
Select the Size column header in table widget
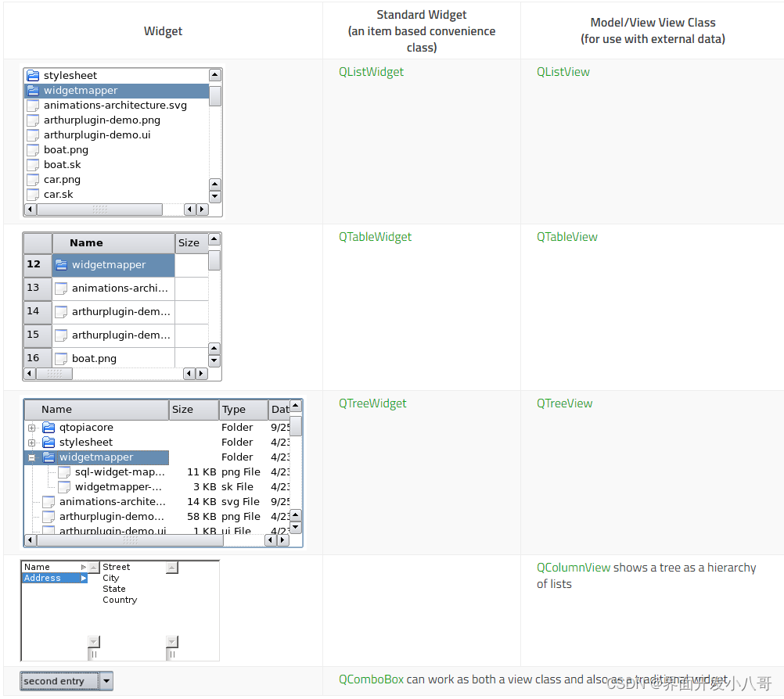[x=192, y=243]
